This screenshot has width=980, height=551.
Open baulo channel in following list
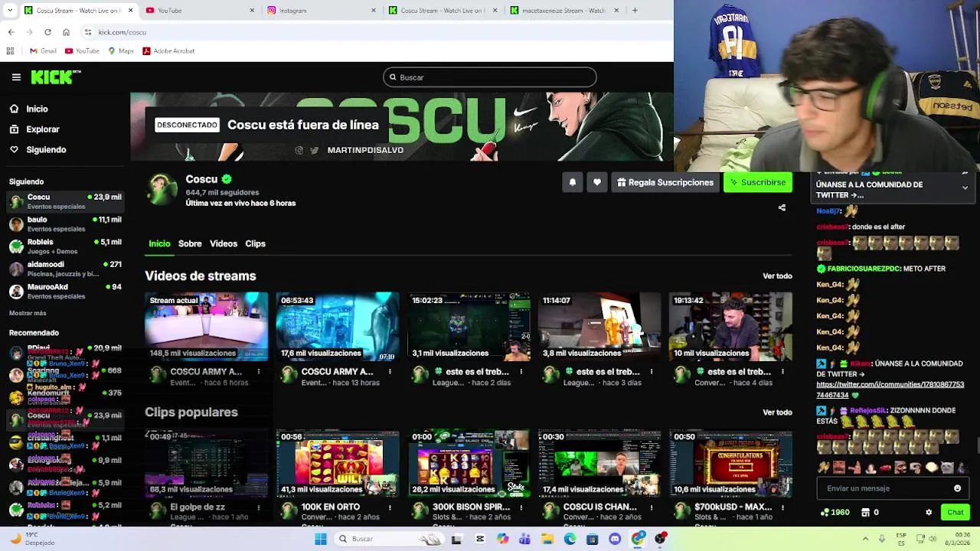pyautogui.click(x=65, y=223)
